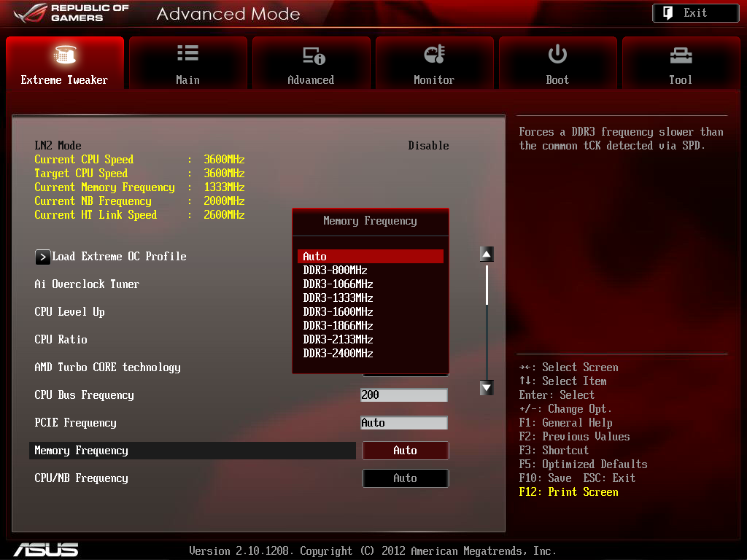Viewport: 747px width, 560px height.
Task: Click the Current HT Link Speed 2600MHz value
Action: click(x=224, y=214)
